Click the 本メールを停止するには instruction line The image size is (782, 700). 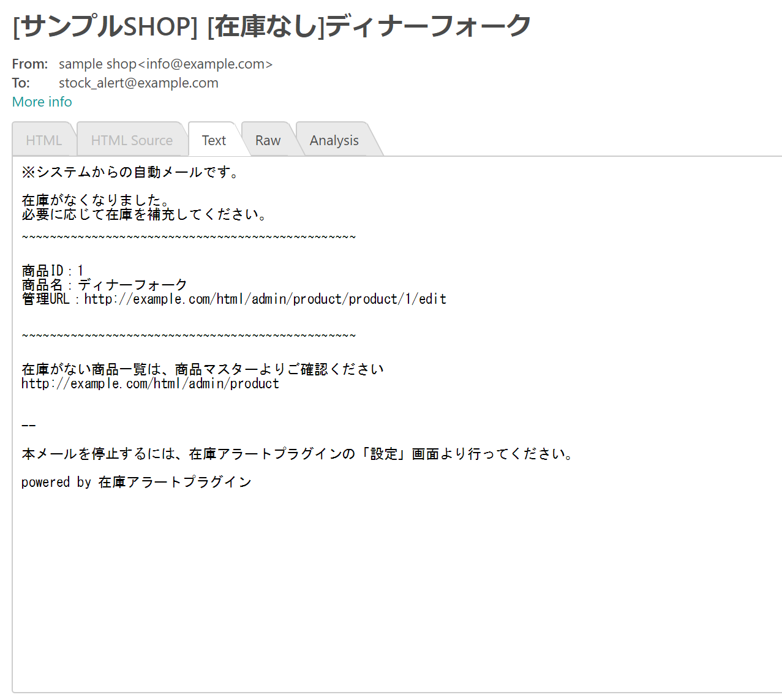click(x=298, y=454)
